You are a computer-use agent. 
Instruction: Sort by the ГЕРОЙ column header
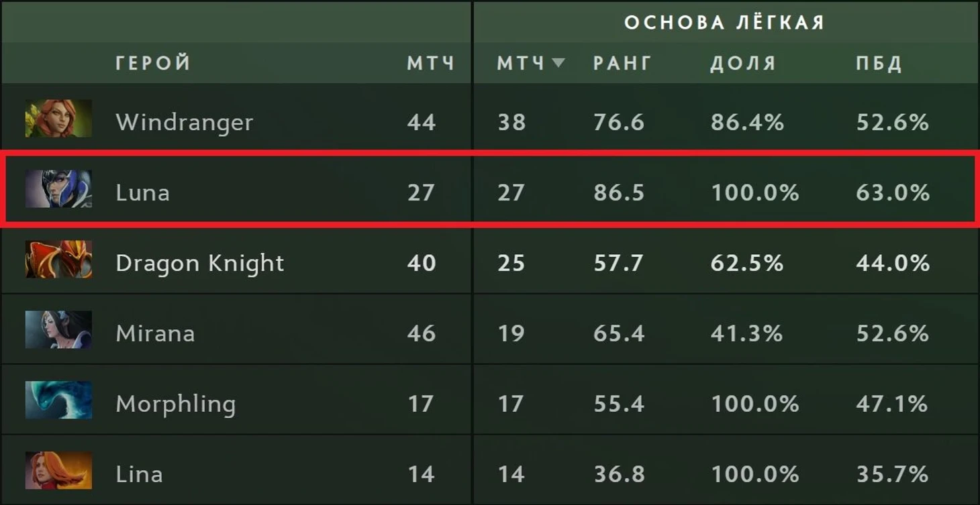[153, 63]
